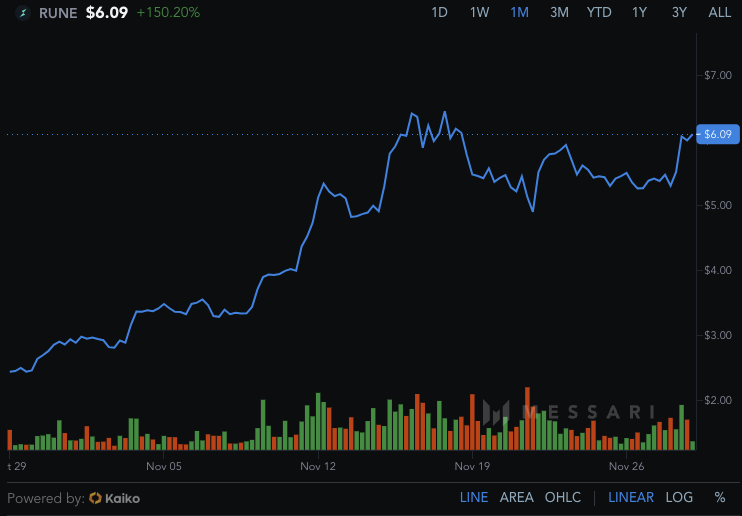
Task: Click the $4.00 axis label
Action: [717, 270]
